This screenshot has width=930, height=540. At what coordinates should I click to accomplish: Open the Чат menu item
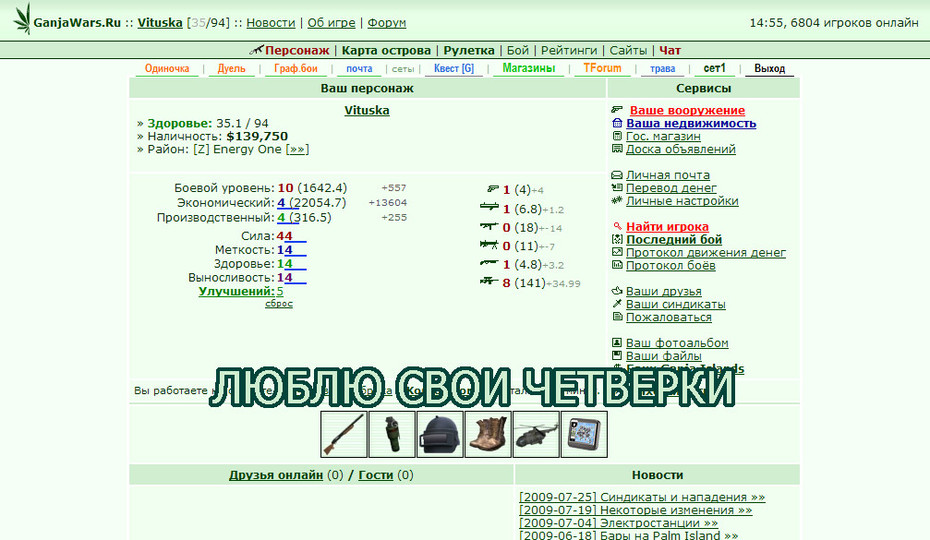[670, 50]
